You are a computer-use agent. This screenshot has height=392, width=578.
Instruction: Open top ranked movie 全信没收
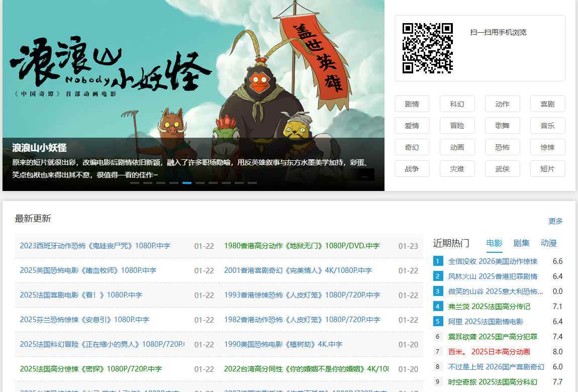tap(491, 261)
